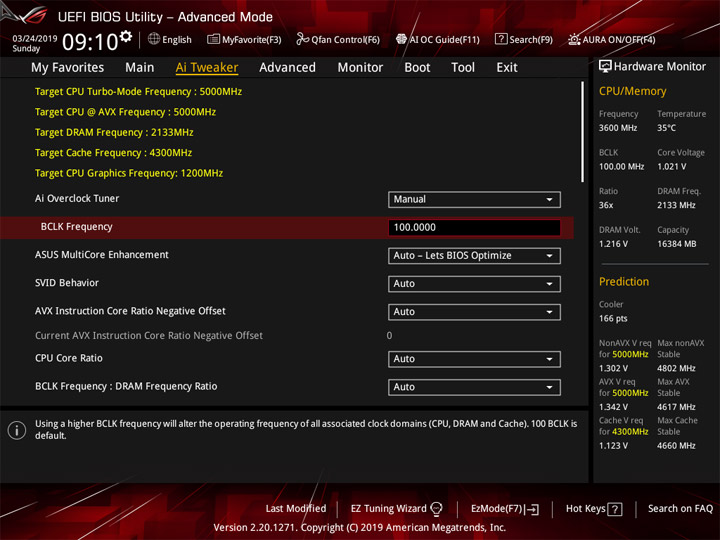Open the Ai Overclock Tuner dropdown
Screen dimensions: 720x540
click(474, 199)
